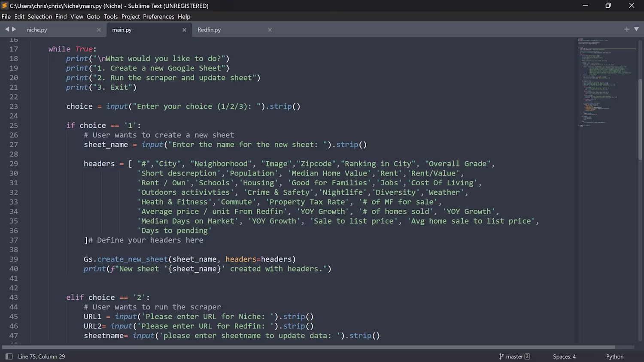Image resolution: width=644 pixels, height=362 pixels.
Task: Add a new tab with plus icon
Action: pos(627,29)
